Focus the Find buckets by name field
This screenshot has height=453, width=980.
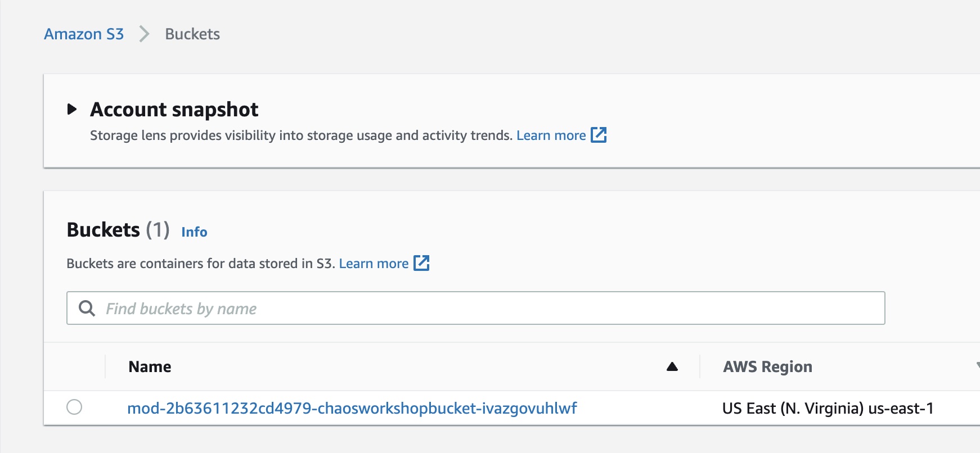pos(476,308)
